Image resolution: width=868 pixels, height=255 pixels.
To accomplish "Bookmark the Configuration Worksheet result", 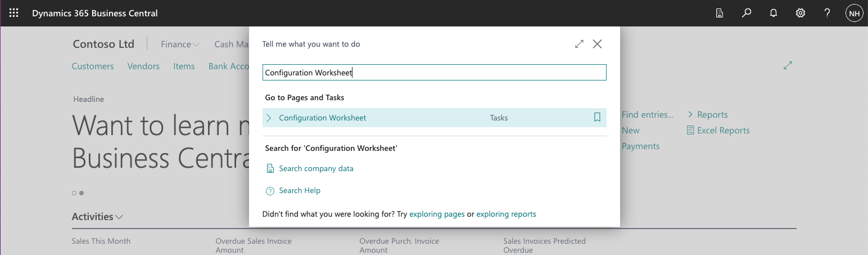I will [597, 118].
